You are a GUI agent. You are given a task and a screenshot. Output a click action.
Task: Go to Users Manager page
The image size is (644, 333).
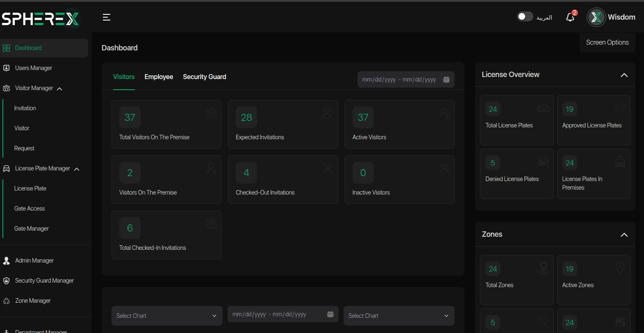34,68
